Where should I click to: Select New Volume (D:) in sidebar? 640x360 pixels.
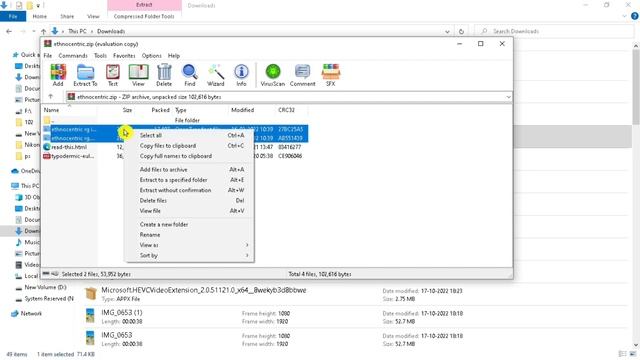pyautogui.click(x=45, y=287)
